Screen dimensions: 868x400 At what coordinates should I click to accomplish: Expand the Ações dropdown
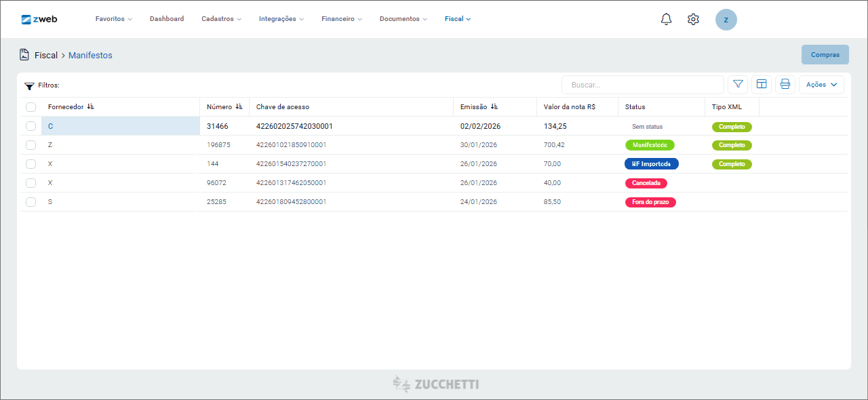point(821,85)
